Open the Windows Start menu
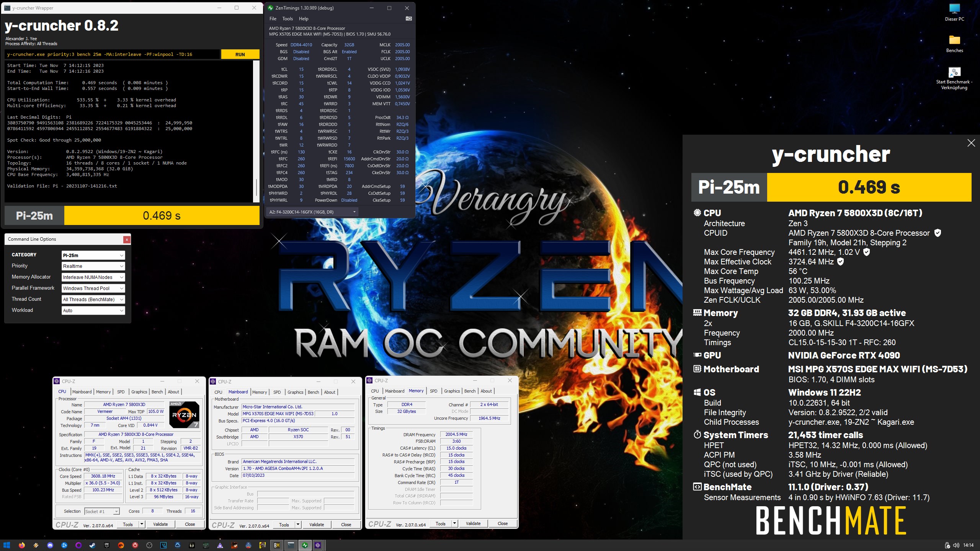 (7, 545)
